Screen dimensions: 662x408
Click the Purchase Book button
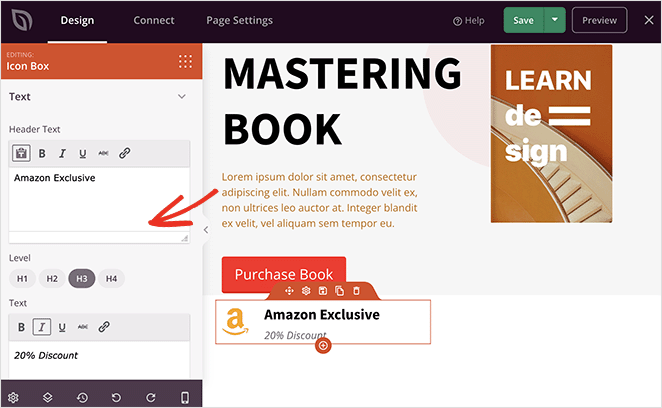(x=283, y=274)
